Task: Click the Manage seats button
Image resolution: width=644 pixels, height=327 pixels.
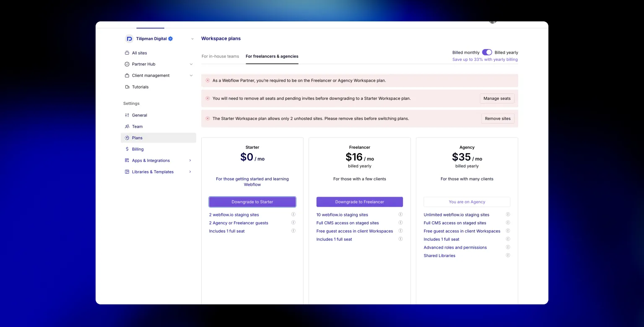Action: click(x=497, y=99)
